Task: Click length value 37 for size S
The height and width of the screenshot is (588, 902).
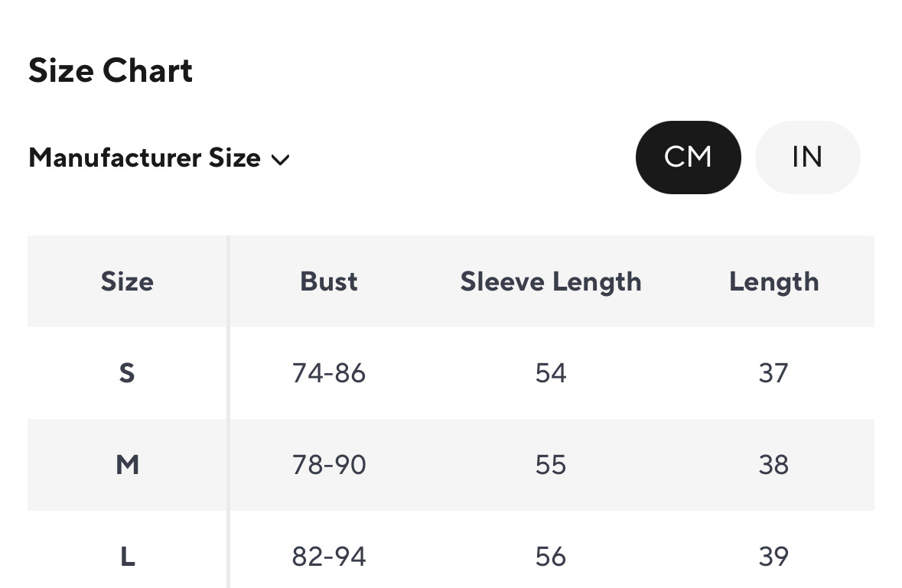Action: click(773, 373)
